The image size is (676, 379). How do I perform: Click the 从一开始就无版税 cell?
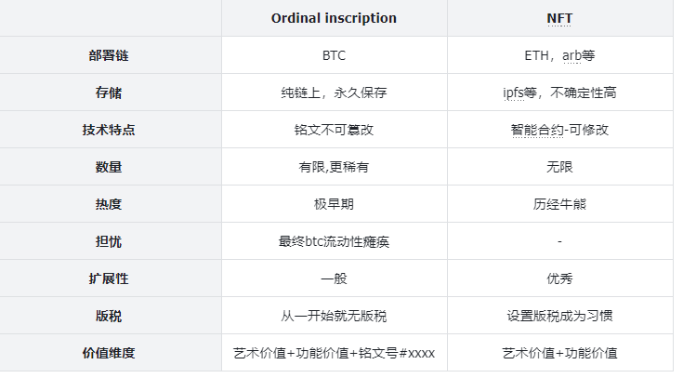click(334, 316)
